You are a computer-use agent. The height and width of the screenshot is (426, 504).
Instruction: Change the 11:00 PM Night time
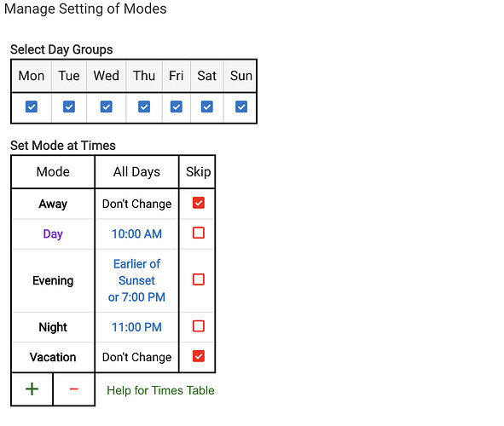136,327
